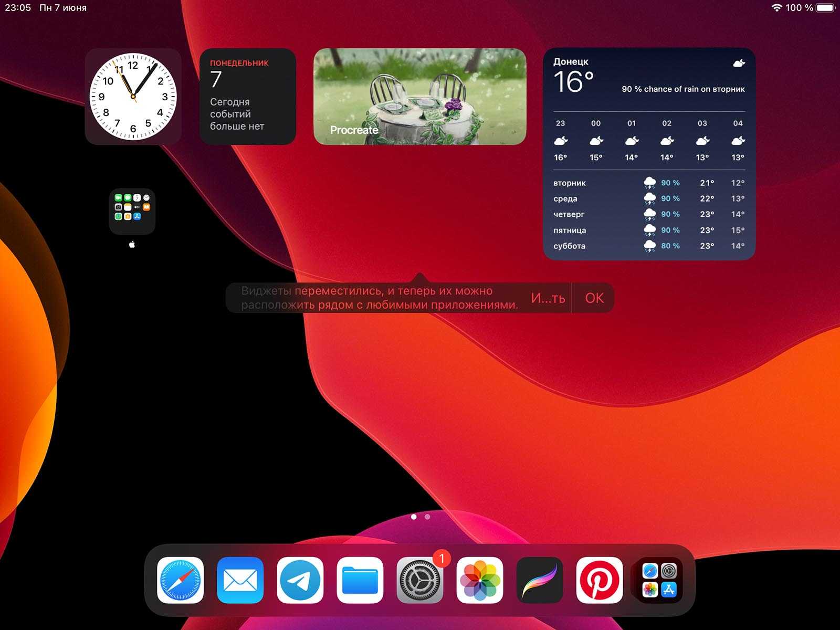
Task: Tap the Procreate photo widget
Action: pos(419,97)
